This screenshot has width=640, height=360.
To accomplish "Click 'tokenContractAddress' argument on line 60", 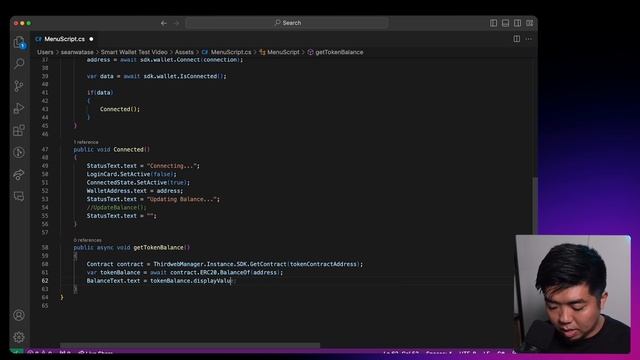I will 323,264.
